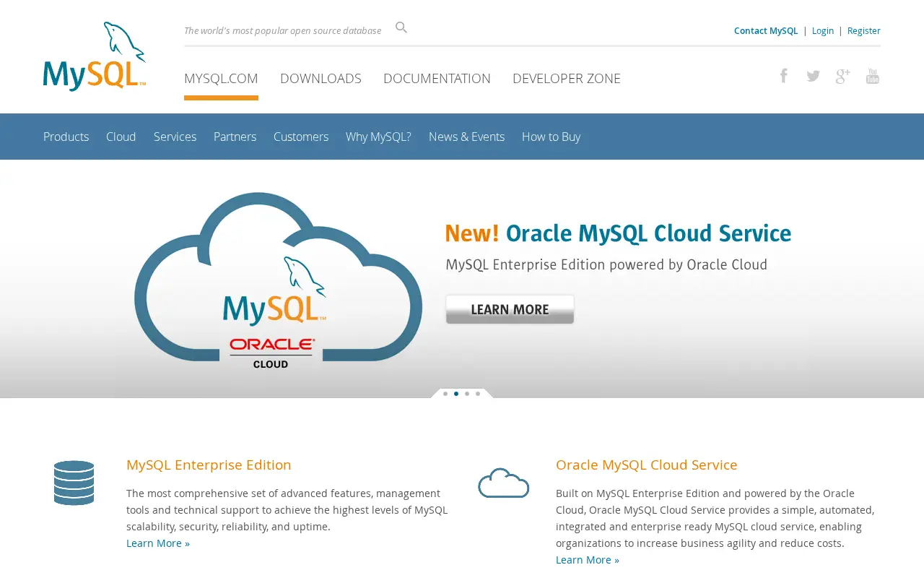The height and width of the screenshot is (578, 924).
Task: Show the first carousel slide dot
Action: [x=445, y=394]
